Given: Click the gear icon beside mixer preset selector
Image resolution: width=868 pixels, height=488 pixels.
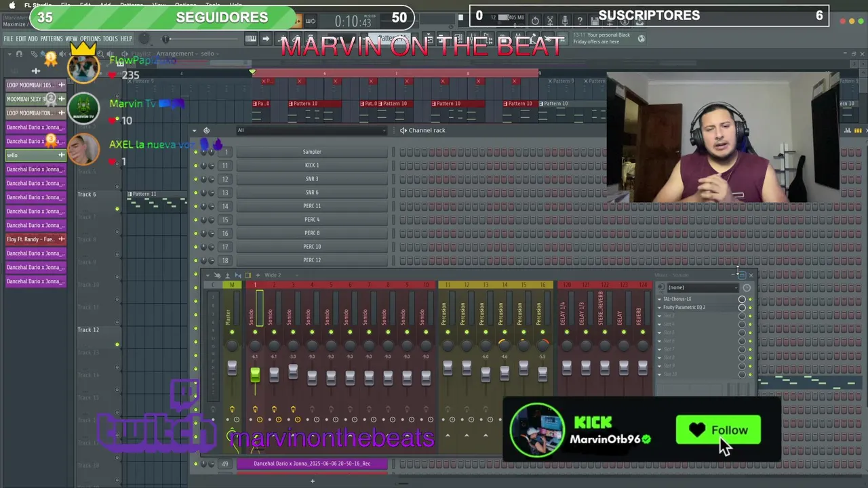Looking at the screenshot, I should [x=747, y=287].
